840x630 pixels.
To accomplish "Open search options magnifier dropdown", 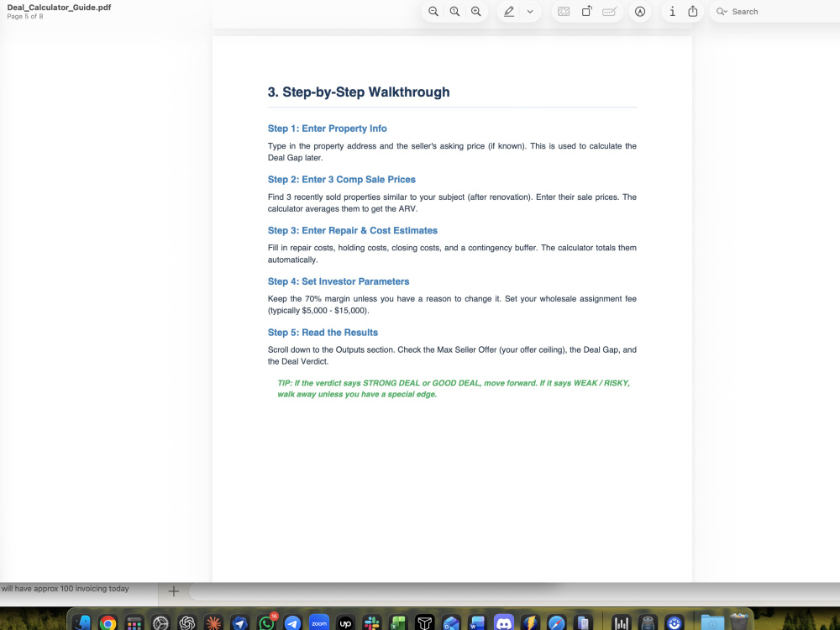I will tap(722, 11).
